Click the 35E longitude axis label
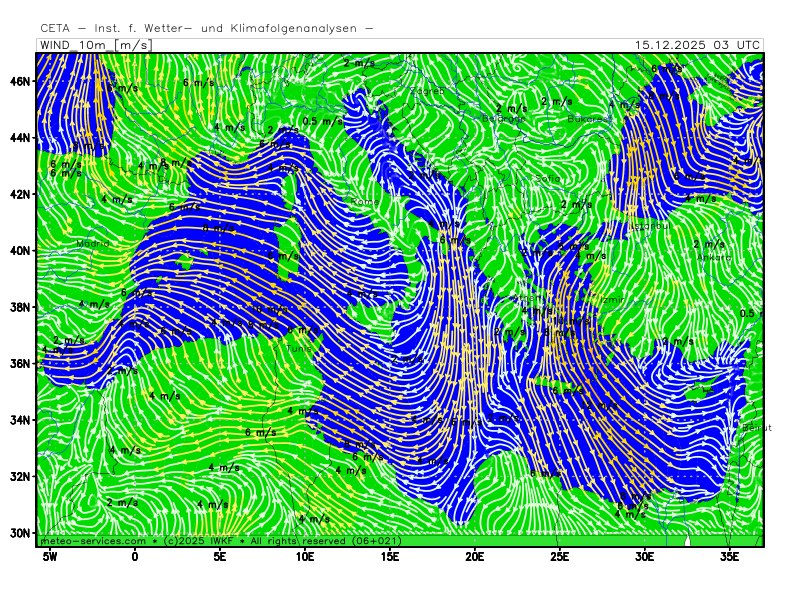Screen dimensions: 800x600 point(729,555)
